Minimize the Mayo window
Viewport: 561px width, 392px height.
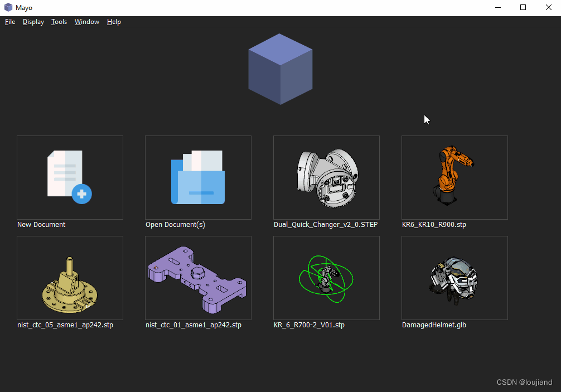tap(497, 7)
